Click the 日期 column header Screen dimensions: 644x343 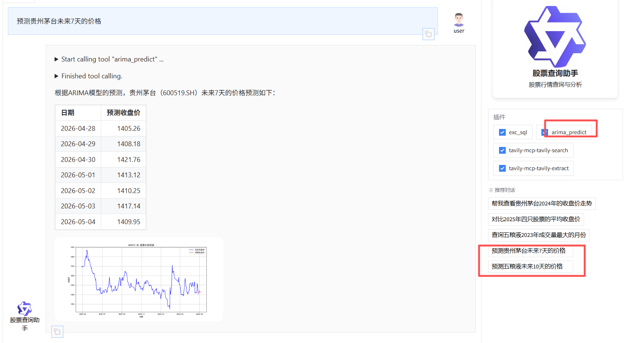[x=78, y=113]
